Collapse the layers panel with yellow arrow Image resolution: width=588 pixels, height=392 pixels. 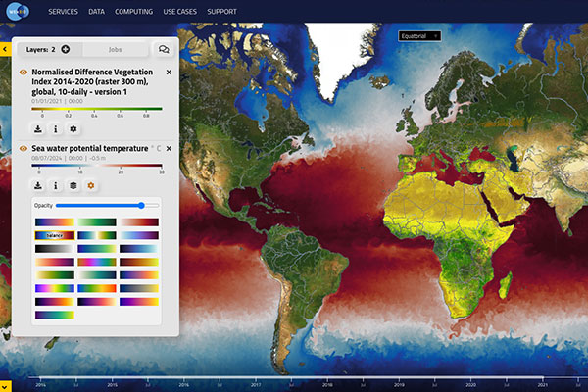[5, 48]
